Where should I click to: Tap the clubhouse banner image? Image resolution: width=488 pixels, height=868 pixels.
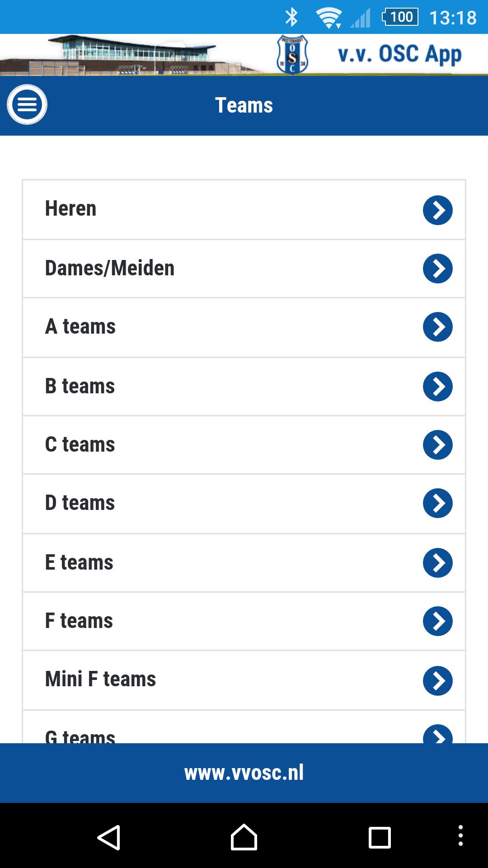pyautogui.click(x=131, y=55)
